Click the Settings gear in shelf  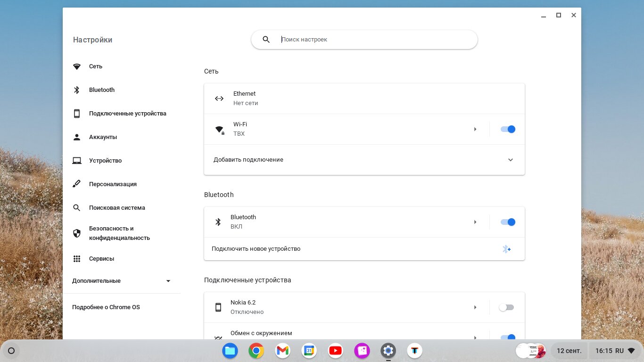(x=388, y=351)
